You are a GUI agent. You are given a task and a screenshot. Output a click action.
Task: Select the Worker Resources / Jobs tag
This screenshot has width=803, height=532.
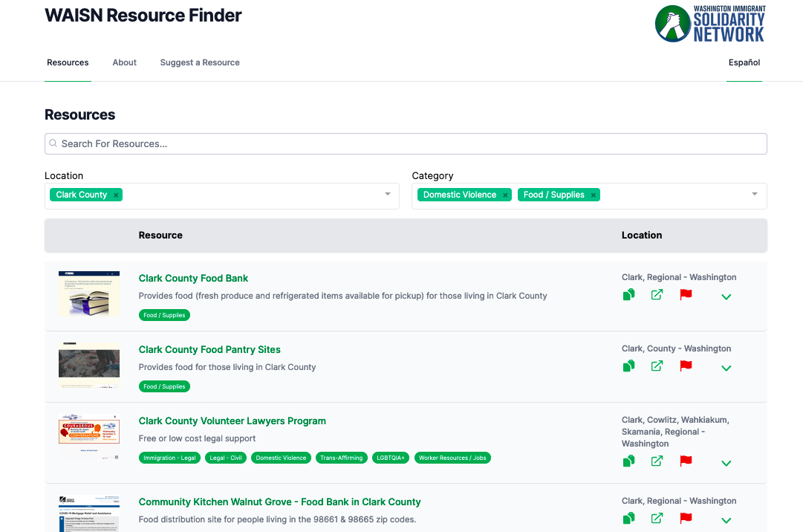tap(452, 458)
